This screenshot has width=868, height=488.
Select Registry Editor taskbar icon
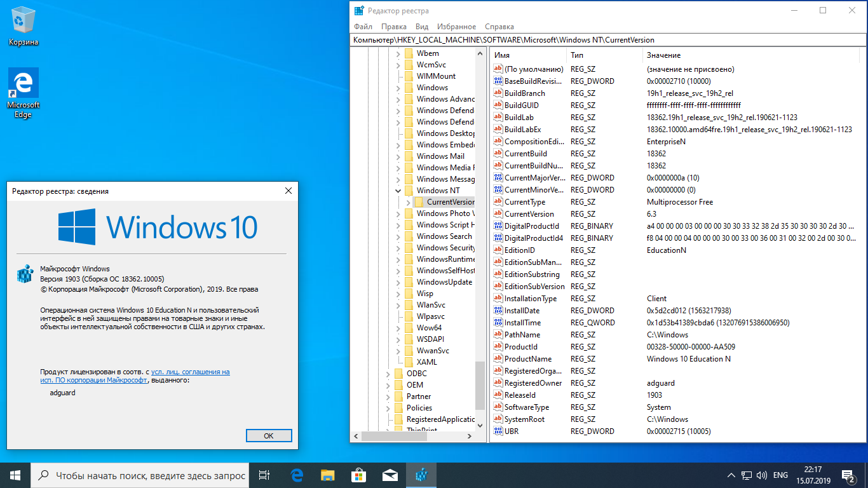421,475
